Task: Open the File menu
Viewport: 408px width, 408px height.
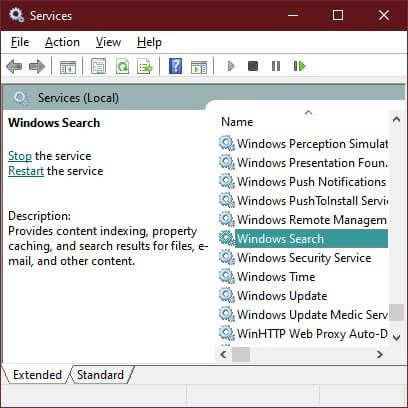Action: [x=20, y=42]
